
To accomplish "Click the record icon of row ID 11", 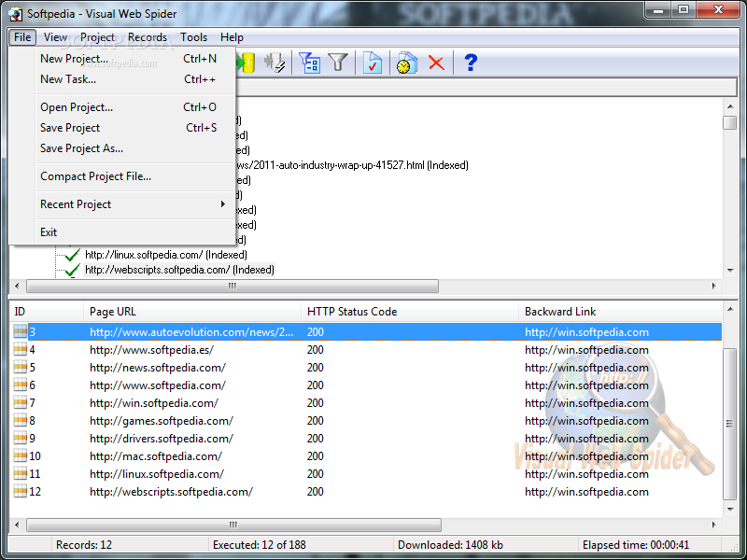I will point(20,474).
